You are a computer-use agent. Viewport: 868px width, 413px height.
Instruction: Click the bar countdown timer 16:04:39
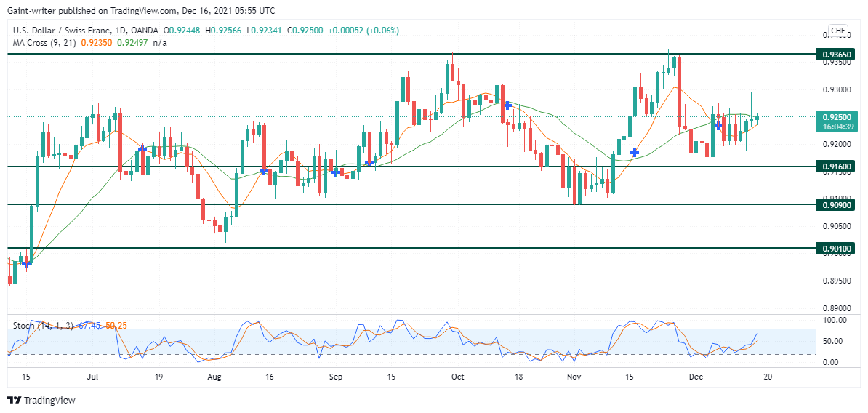tap(838, 127)
